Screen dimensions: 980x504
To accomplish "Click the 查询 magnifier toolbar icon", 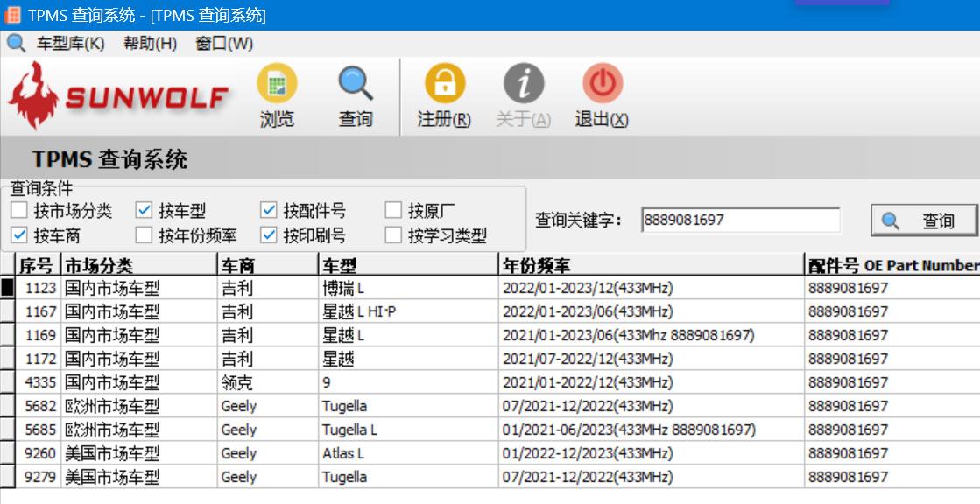I will [x=356, y=85].
